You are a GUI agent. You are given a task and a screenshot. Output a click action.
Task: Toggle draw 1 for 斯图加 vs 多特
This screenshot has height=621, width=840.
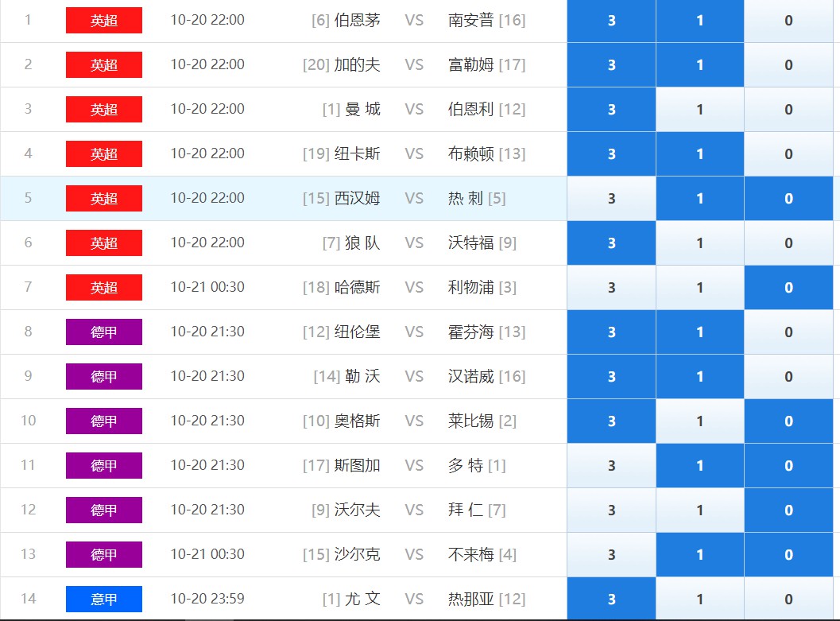699,465
